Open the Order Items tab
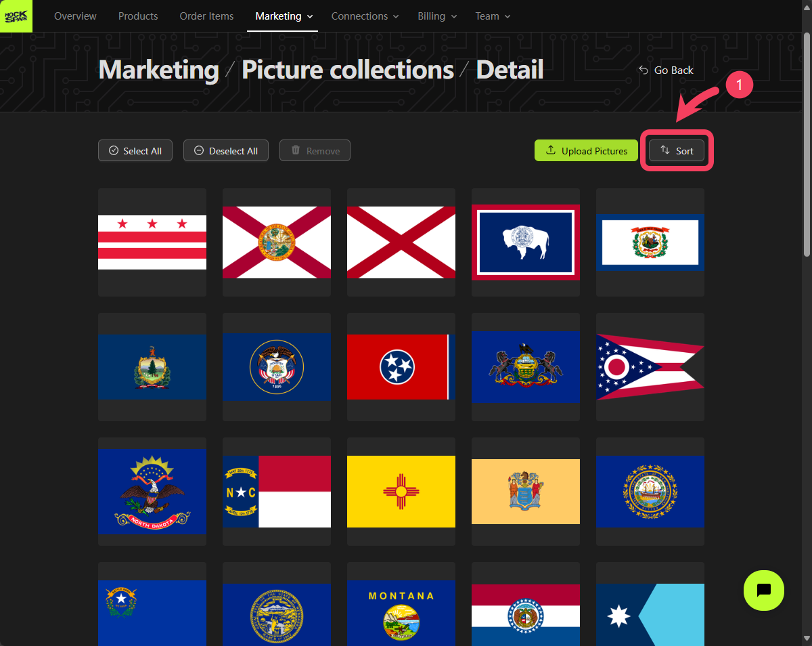The image size is (812, 646). coord(206,16)
